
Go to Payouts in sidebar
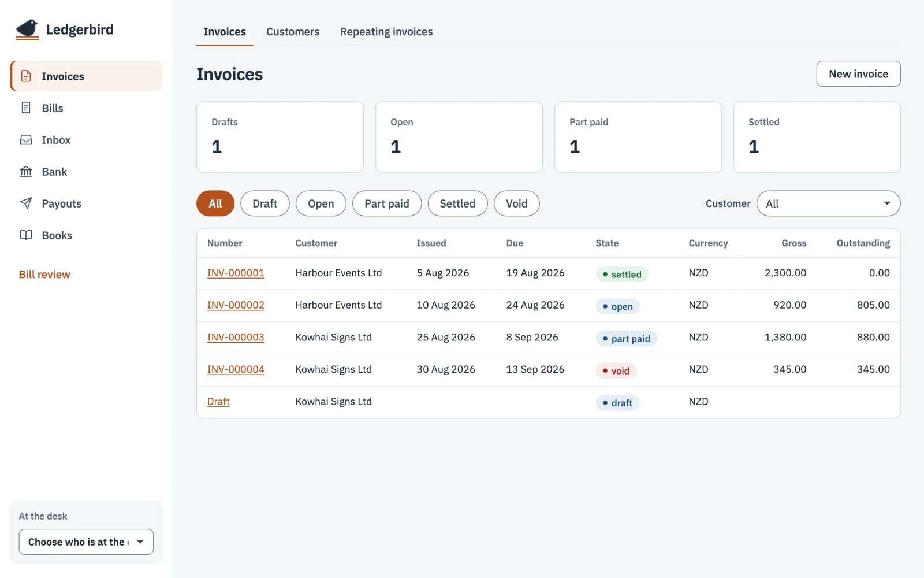click(86, 203)
